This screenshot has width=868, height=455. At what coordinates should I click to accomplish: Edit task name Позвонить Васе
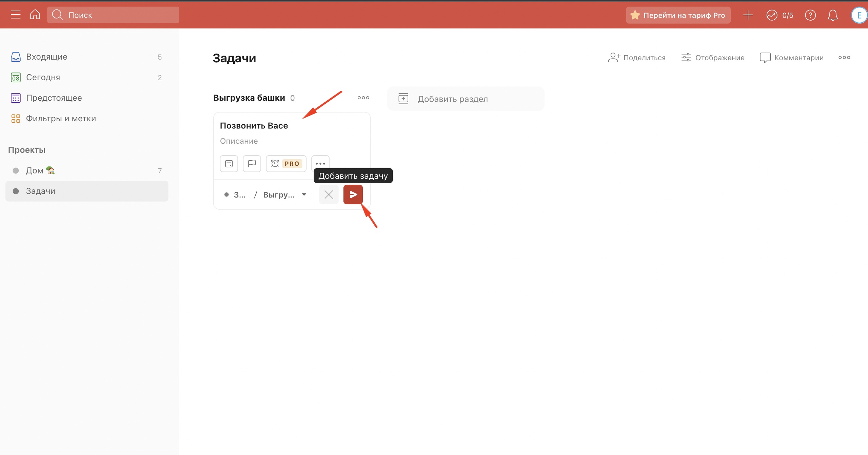[254, 126]
